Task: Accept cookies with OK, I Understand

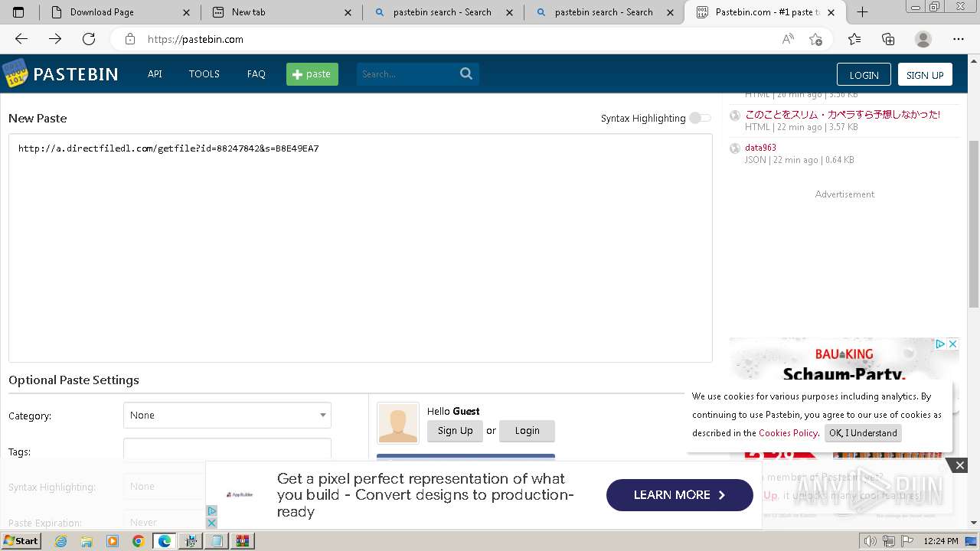Action: (x=863, y=433)
